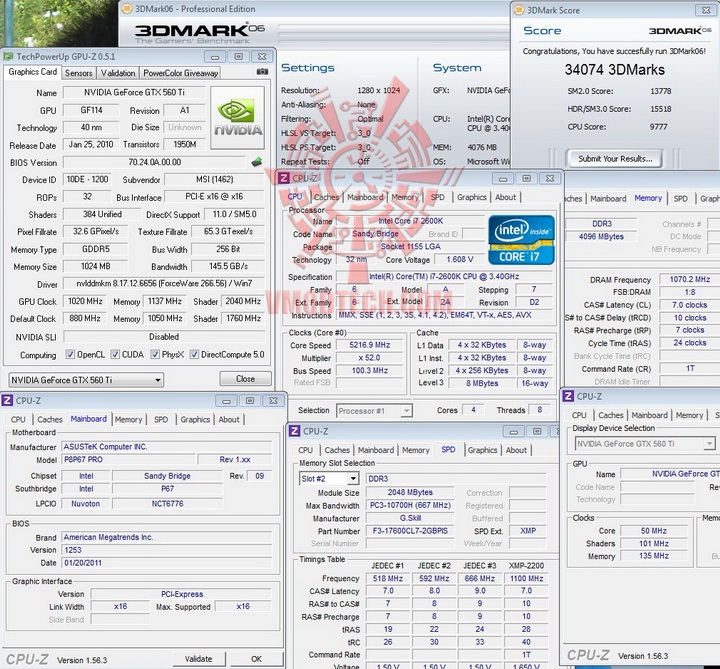Click the BIOS Date 01/20/2011 field
This screenshot has width=720, height=669.
click(x=166, y=562)
